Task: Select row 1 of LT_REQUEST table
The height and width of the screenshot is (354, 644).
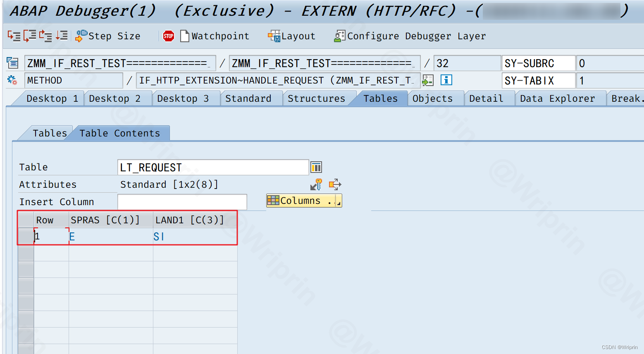Action: coord(26,236)
